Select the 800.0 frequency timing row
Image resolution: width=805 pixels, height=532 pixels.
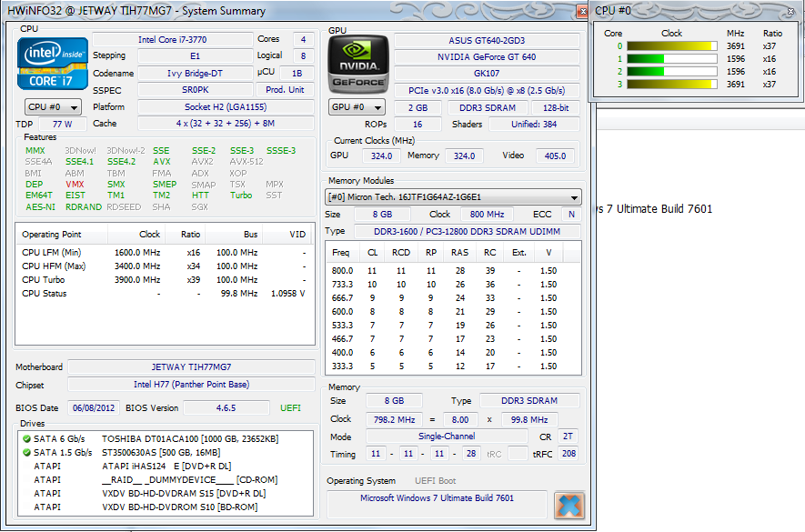tap(453, 271)
